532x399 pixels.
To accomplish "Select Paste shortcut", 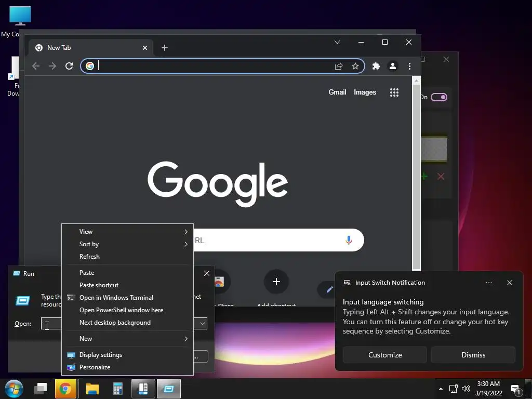I will tap(128, 285).
